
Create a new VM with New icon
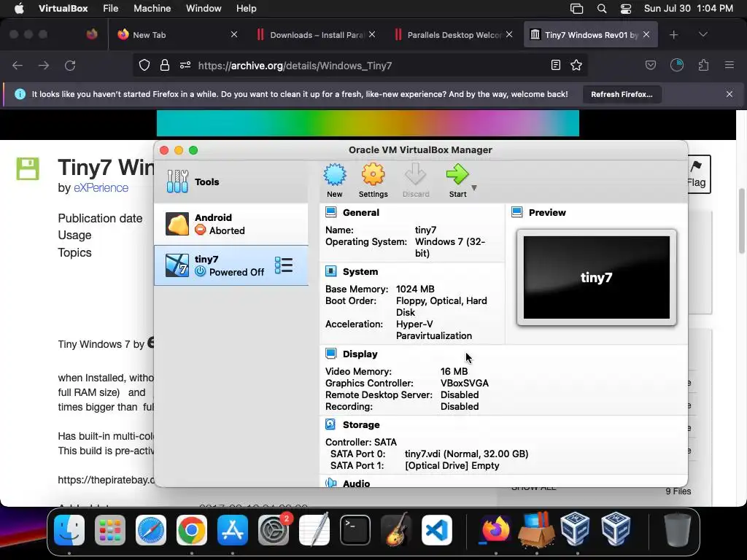tap(334, 180)
